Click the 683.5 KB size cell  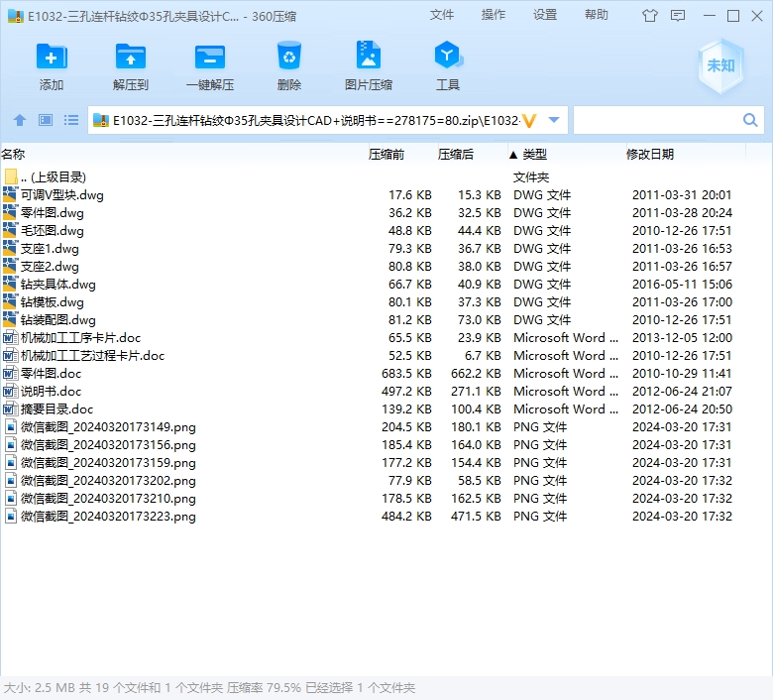[x=406, y=374]
